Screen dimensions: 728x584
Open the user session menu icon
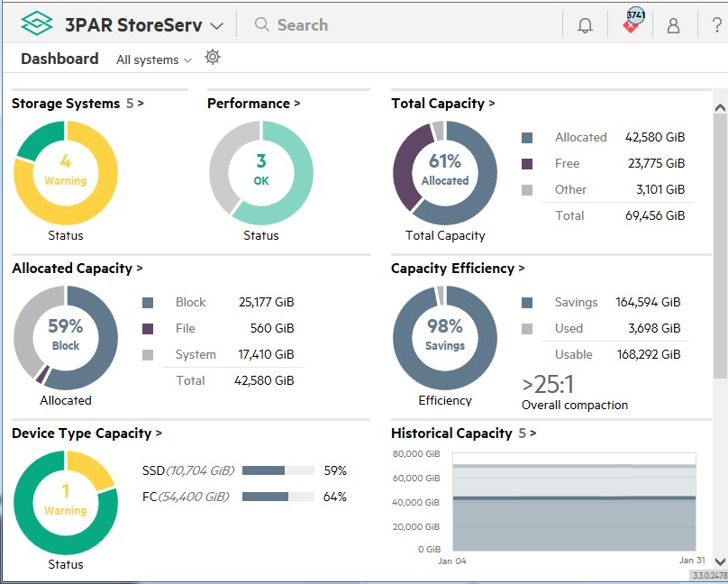(x=673, y=24)
